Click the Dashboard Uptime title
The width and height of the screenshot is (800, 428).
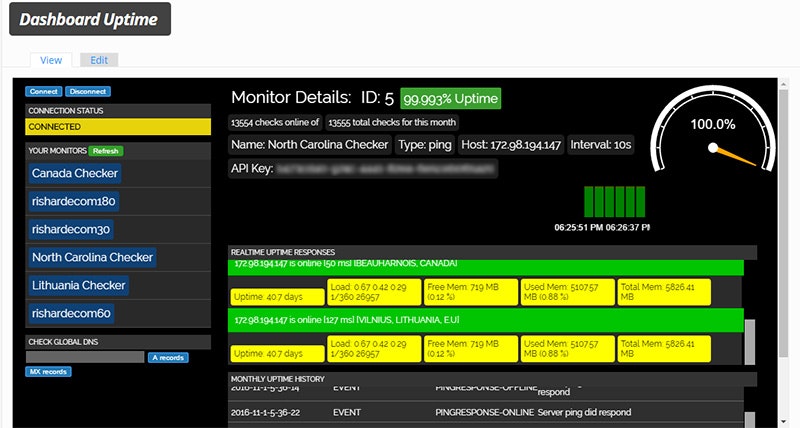tap(90, 19)
